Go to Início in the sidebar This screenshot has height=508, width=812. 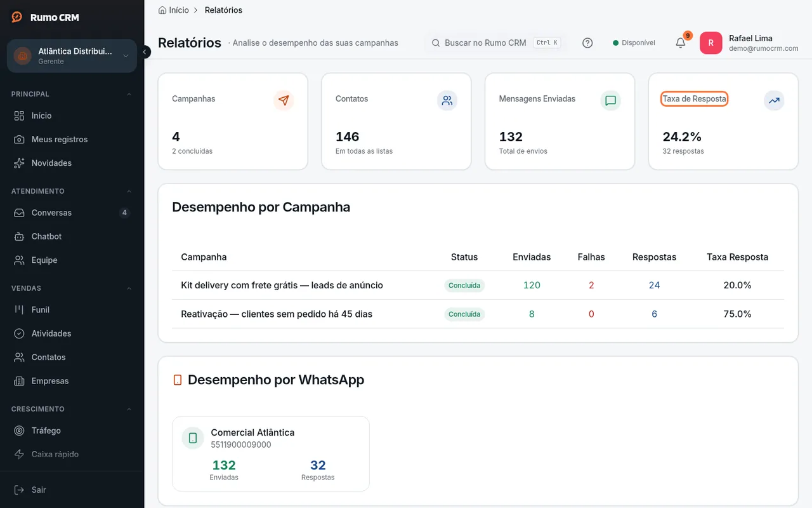click(x=72, y=116)
